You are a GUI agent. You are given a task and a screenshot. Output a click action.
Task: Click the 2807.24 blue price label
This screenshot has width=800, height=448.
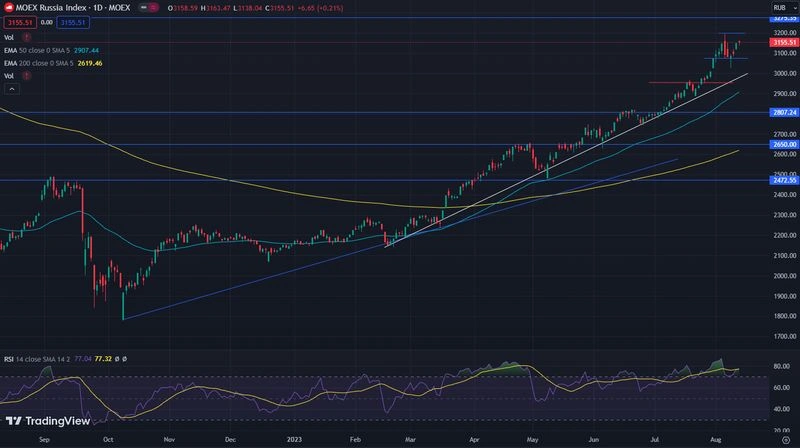click(x=784, y=112)
